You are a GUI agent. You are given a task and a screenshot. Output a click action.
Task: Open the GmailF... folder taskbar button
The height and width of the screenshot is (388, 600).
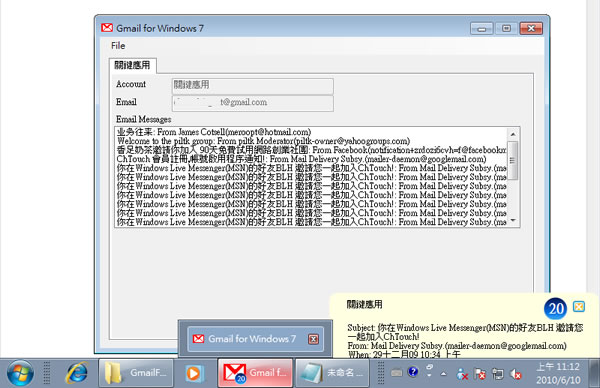[x=136, y=373]
